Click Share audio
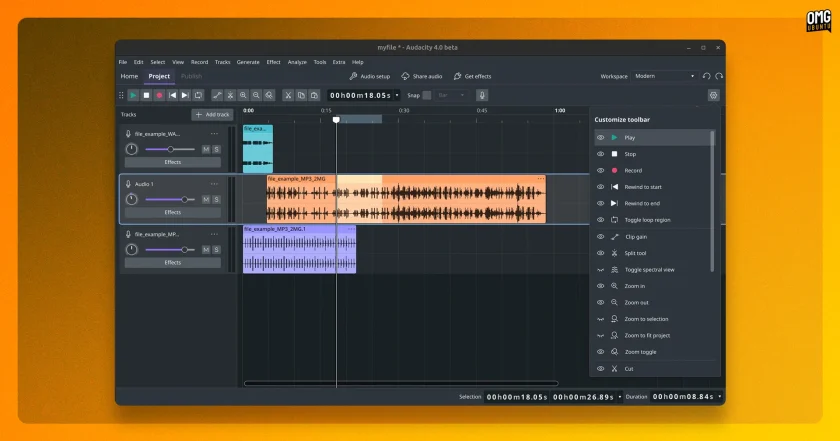The width and height of the screenshot is (840, 441). pos(422,77)
